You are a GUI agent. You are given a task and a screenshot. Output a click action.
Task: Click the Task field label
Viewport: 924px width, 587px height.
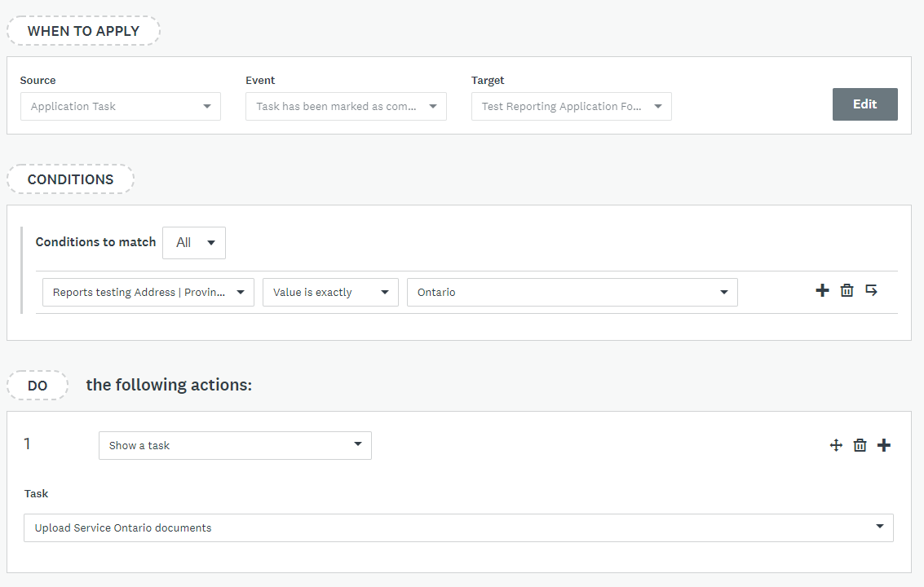[36, 494]
